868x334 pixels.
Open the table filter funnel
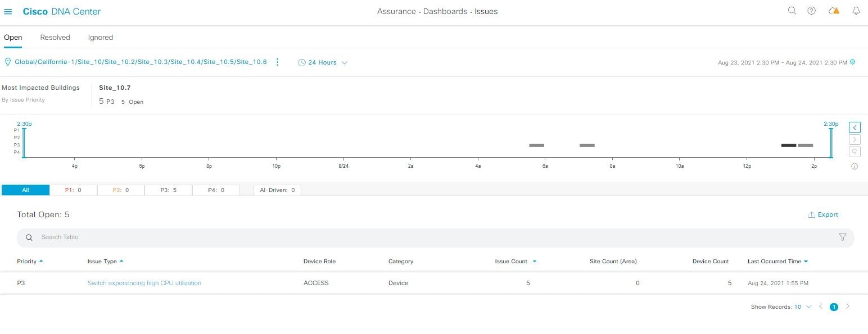(x=843, y=237)
